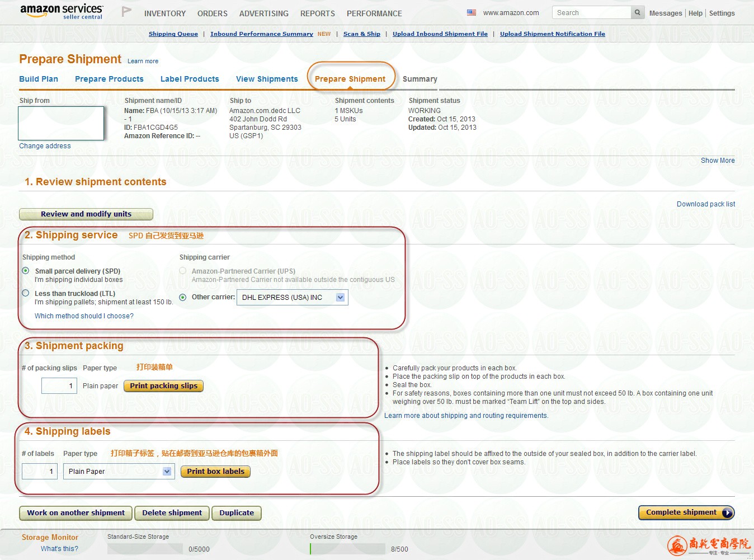Click the Oversize Storage progress bar
The height and width of the screenshot is (560, 754).
point(347,549)
